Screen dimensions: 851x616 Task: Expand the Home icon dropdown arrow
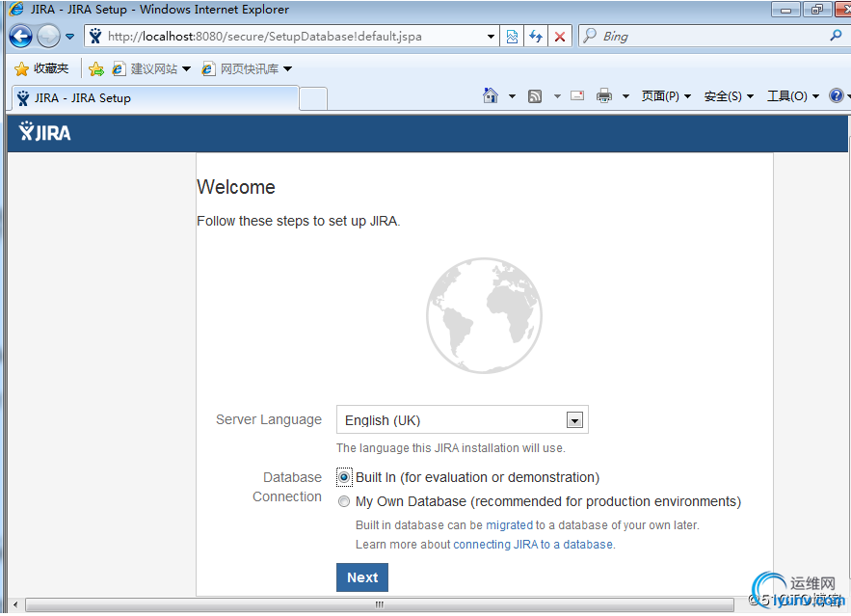[512, 96]
